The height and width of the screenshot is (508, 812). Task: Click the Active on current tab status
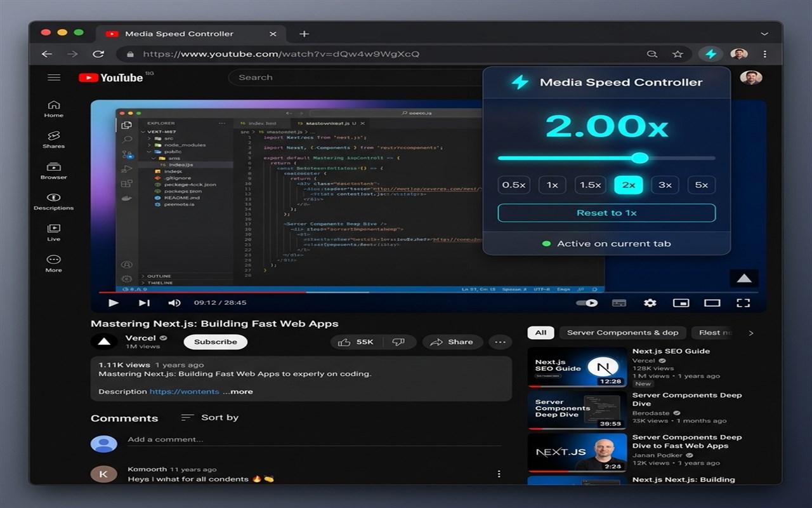point(606,244)
